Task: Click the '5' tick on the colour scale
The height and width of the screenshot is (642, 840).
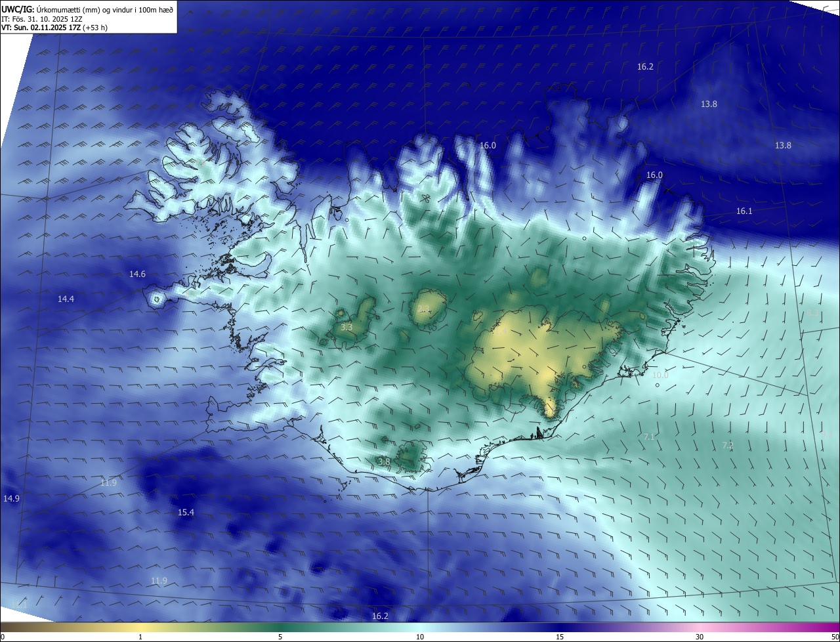Action: 280,637
